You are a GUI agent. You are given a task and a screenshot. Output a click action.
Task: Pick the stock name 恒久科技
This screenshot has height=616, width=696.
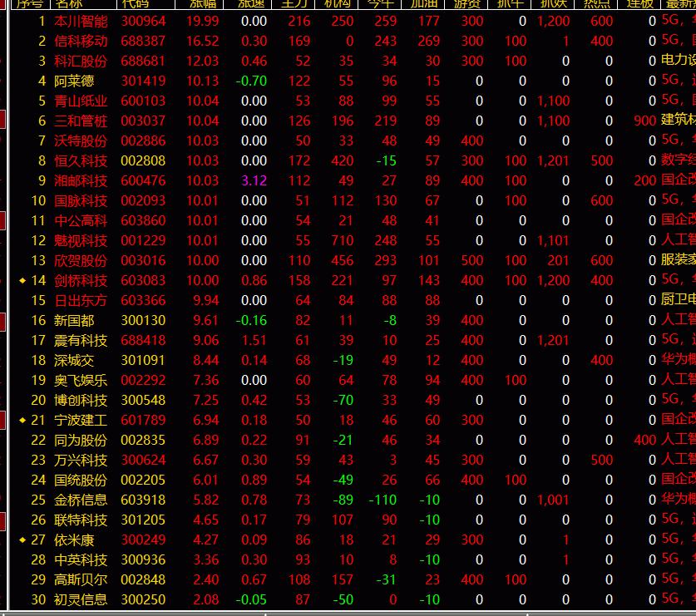[81, 160]
